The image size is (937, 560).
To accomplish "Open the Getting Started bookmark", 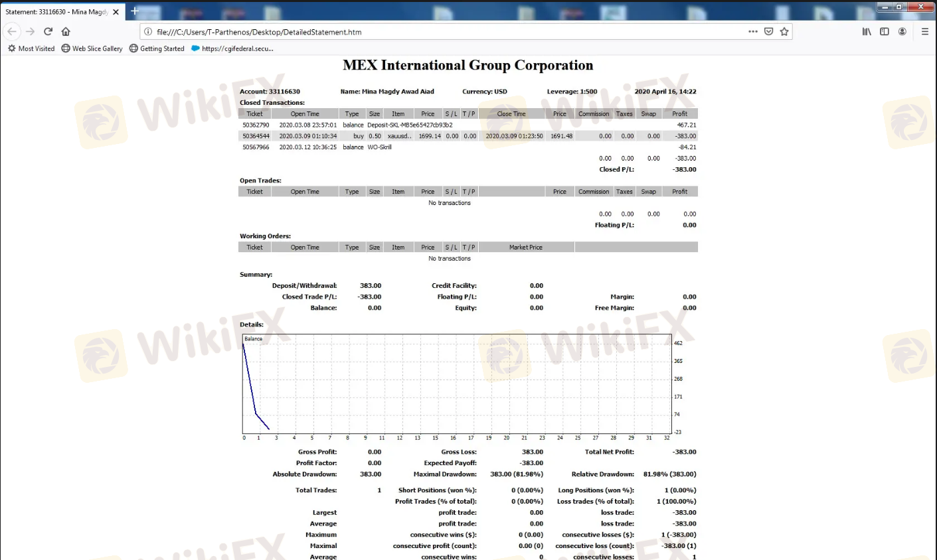I will [157, 48].
